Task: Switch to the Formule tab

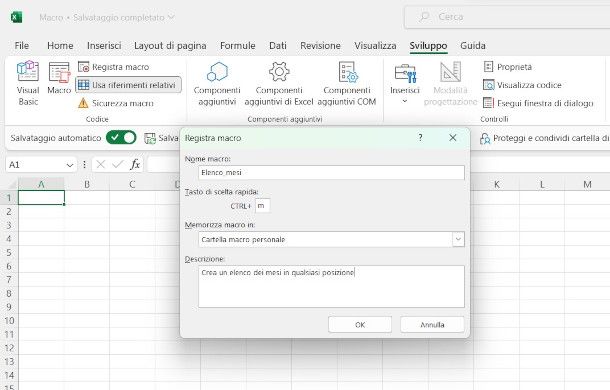Action: point(238,46)
